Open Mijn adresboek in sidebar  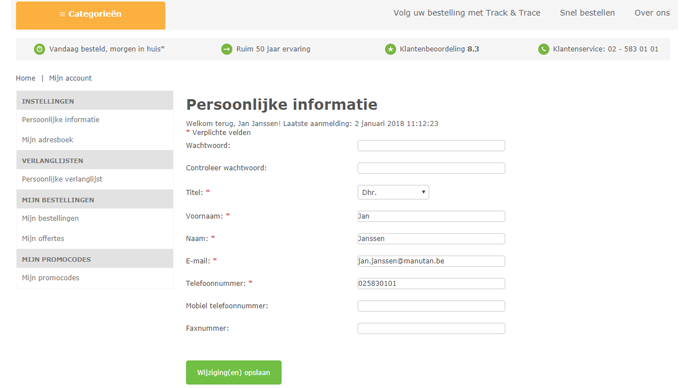click(48, 140)
